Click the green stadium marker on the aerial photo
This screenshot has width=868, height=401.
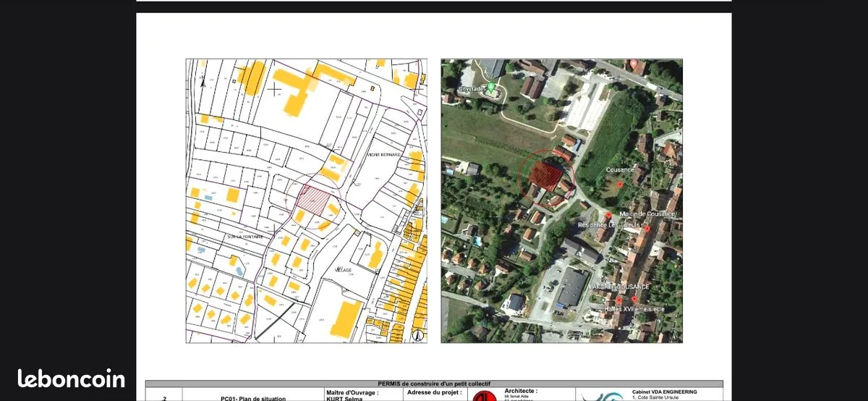[491, 88]
